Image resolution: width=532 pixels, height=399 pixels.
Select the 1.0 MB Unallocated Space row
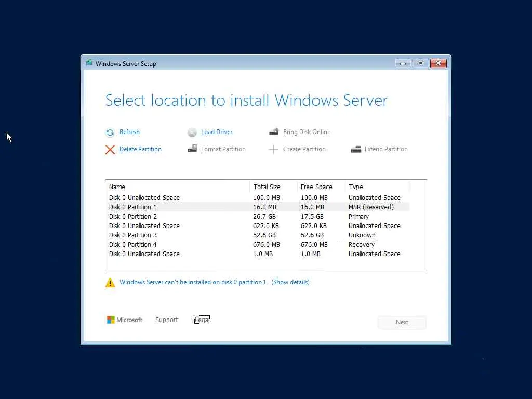coord(258,254)
